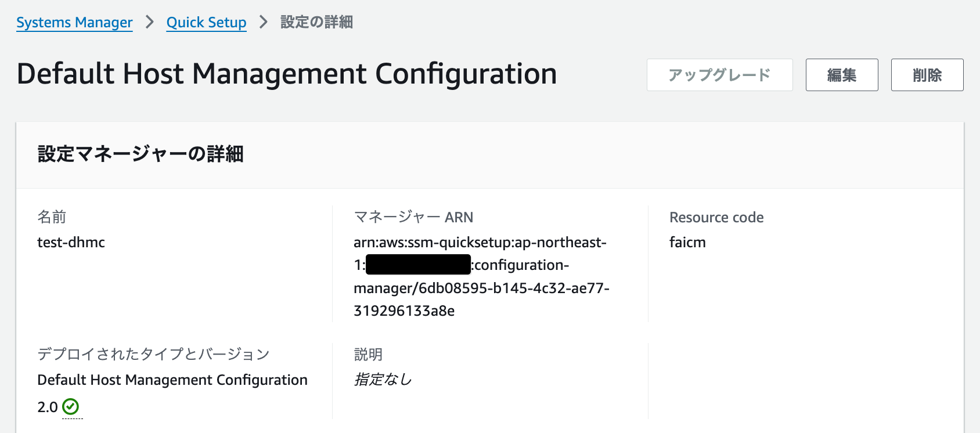980x433 pixels.
Task: Click the 設定マネージャーの詳細 section heading
Action: pyautogui.click(x=140, y=154)
